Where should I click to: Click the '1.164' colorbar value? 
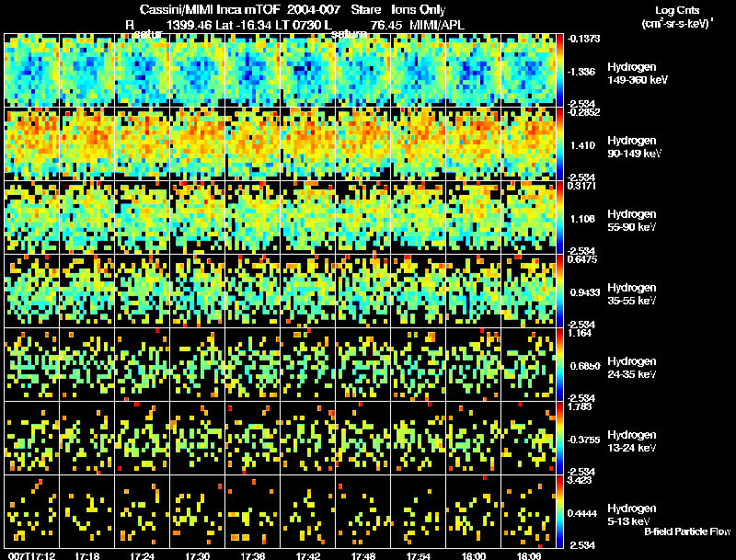tap(580, 333)
